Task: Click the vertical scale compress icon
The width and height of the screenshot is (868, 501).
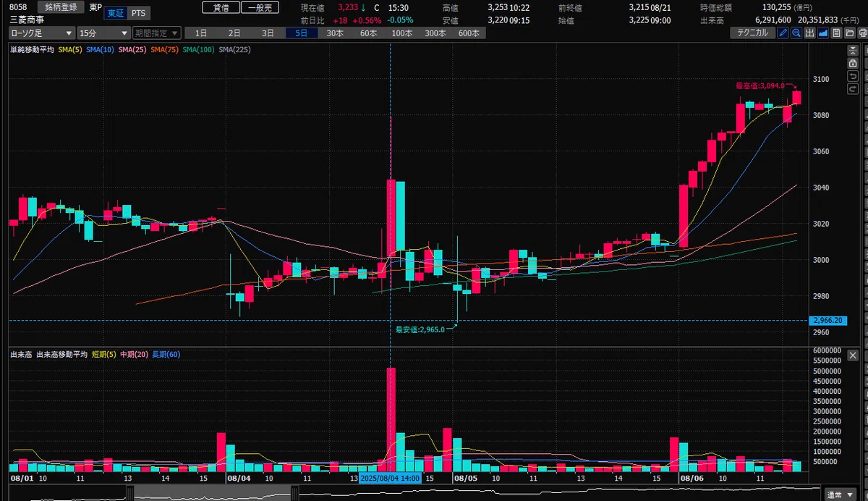Action: tap(853, 51)
